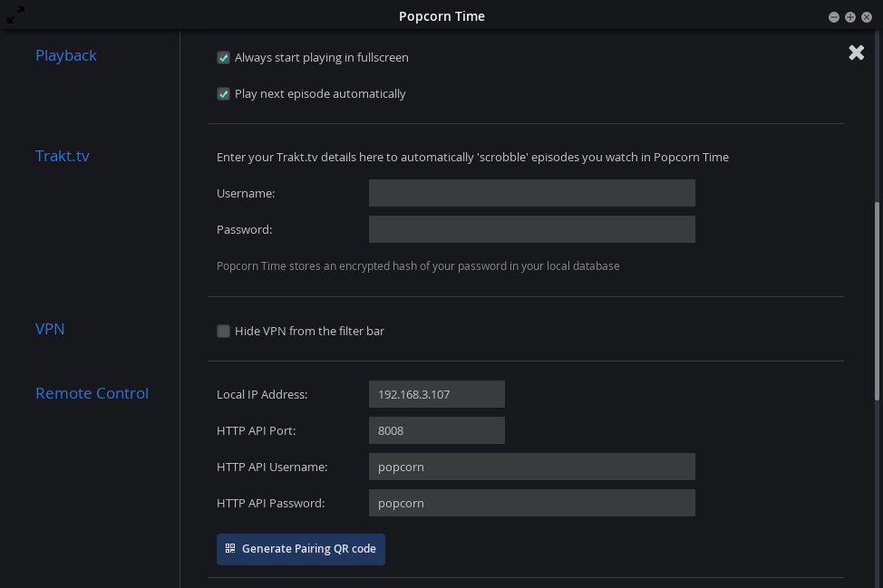
Task: Select the Trakt.tv section heading
Action: click(63, 156)
